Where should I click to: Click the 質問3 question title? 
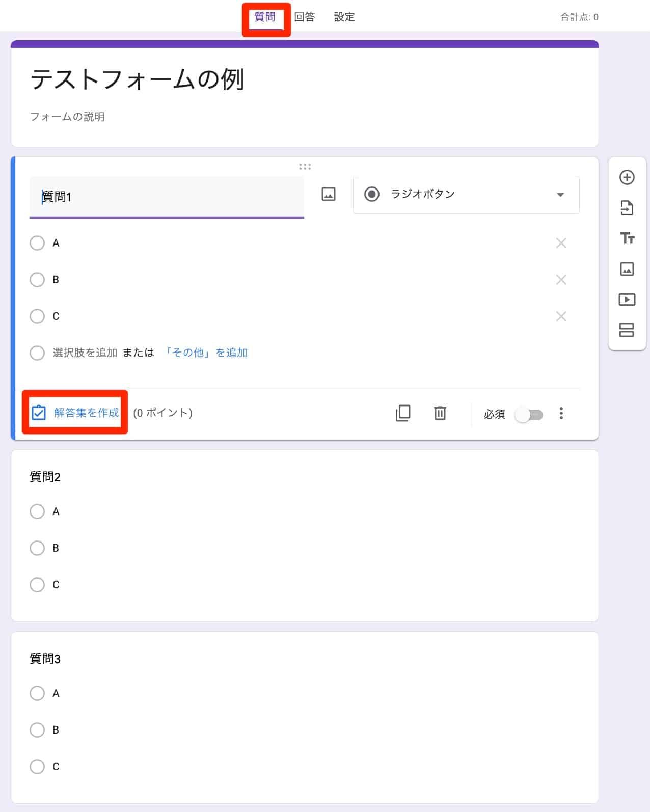pos(45,659)
